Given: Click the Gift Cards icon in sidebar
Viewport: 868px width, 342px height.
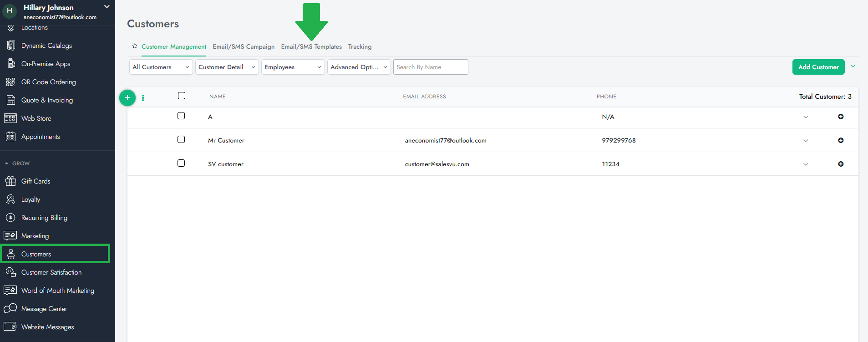Looking at the screenshot, I should [x=10, y=181].
